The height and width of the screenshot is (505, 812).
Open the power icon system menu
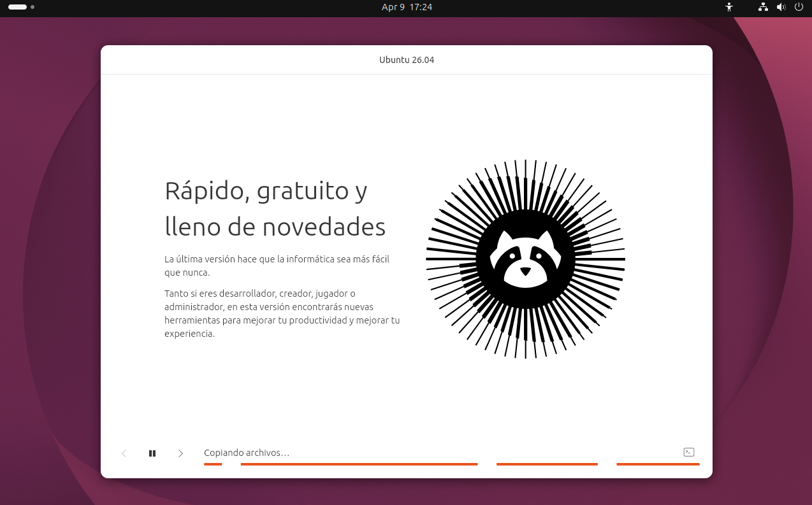click(799, 7)
